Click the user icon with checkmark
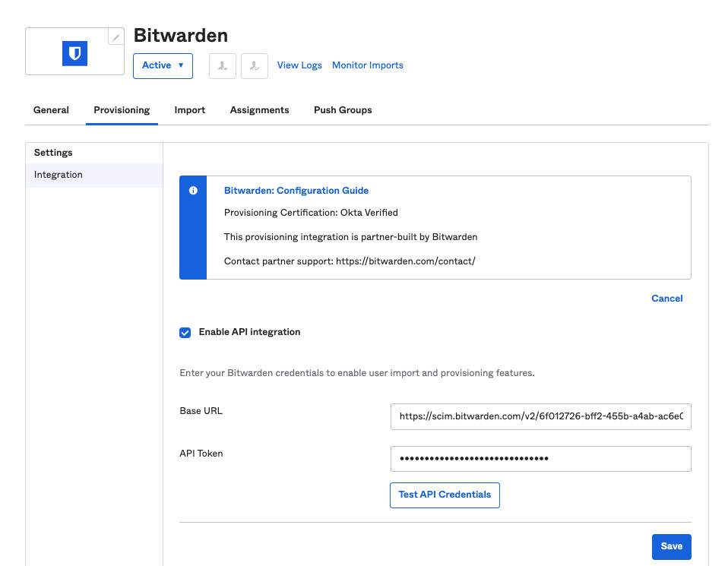 coord(255,66)
